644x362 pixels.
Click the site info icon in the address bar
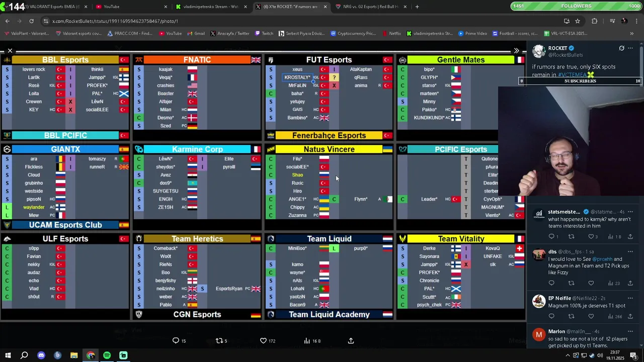pos(46,21)
